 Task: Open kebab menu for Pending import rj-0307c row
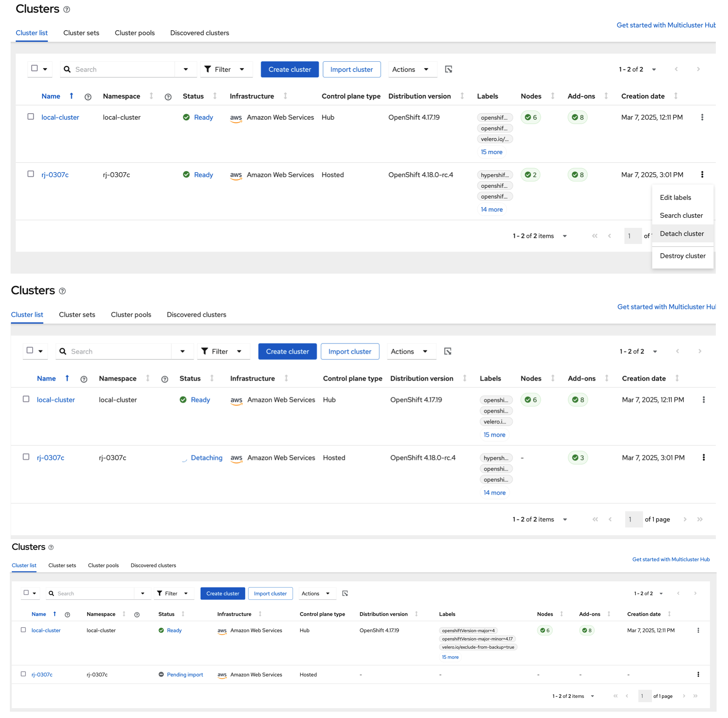click(698, 674)
